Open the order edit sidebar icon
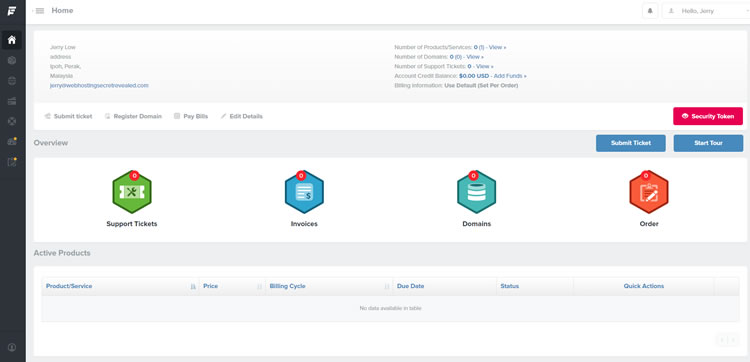Viewport: 750px width, 362px height. pos(12,162)
